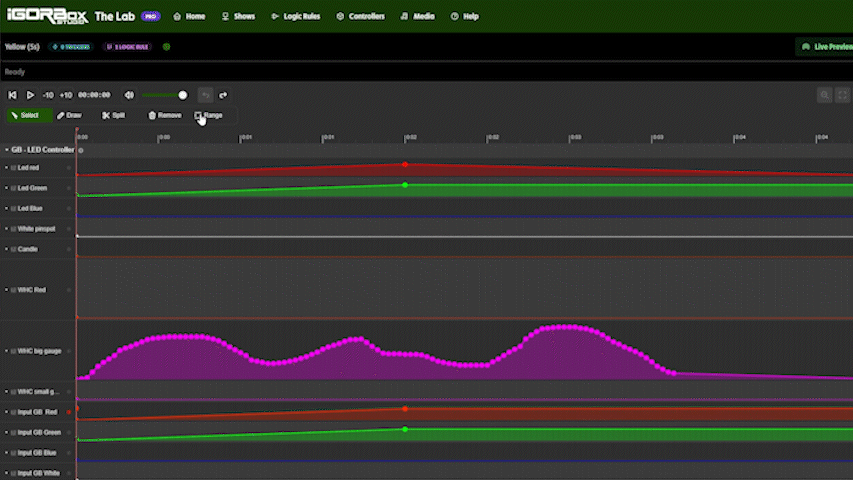The width and height of the screenshot is (854, 480).
Task: Select the Led red keyframe point
Action: [405, 165]
